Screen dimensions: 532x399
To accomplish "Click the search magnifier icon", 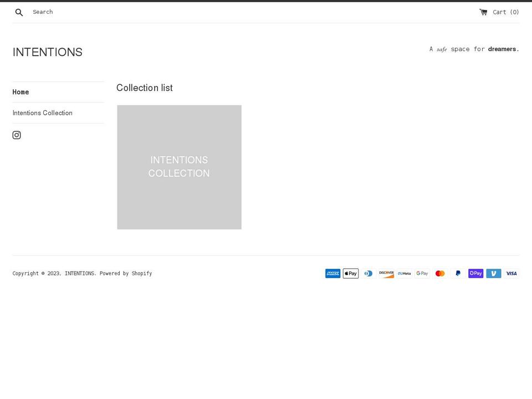I will click(19, 12).
